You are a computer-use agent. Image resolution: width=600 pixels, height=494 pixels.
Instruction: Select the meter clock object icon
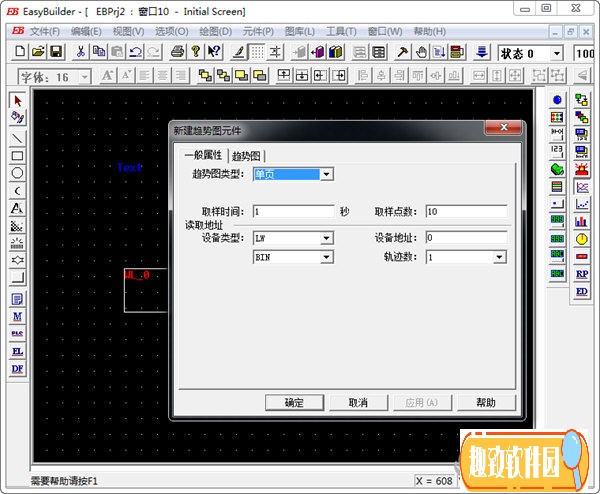pos(582,239)
